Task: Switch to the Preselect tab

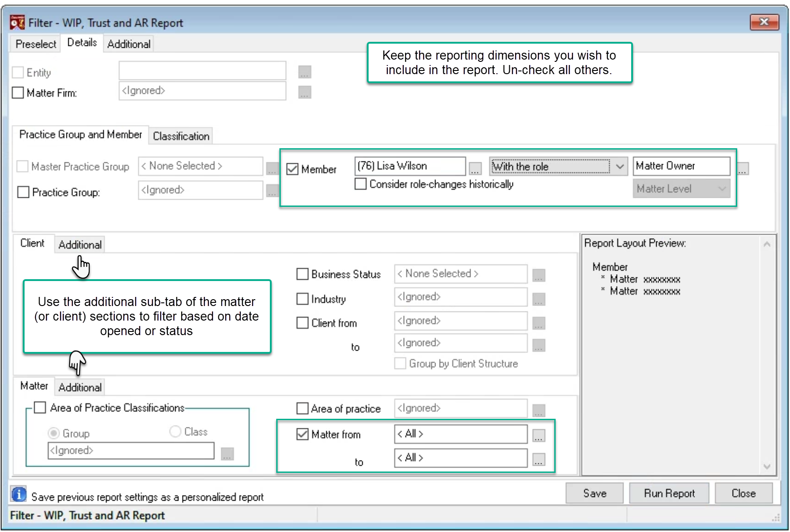Action: pos(35,44)
